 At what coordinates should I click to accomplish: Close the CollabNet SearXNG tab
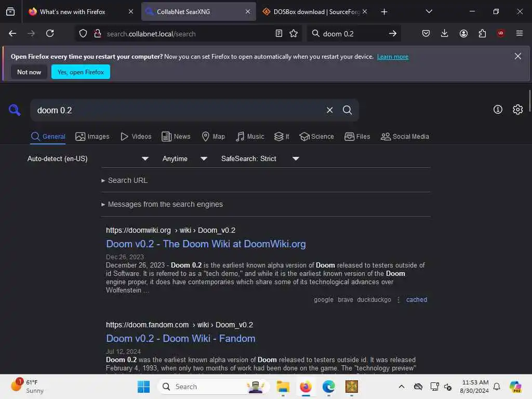coord(248,11)
